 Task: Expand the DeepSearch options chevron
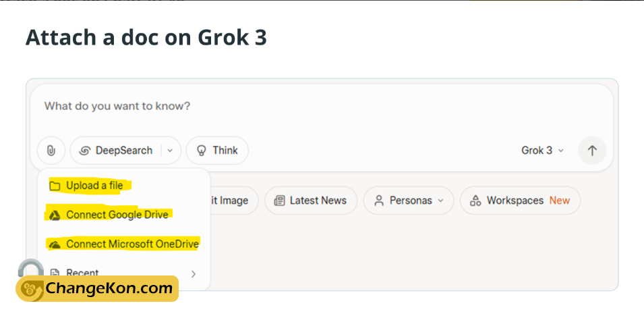170,151
